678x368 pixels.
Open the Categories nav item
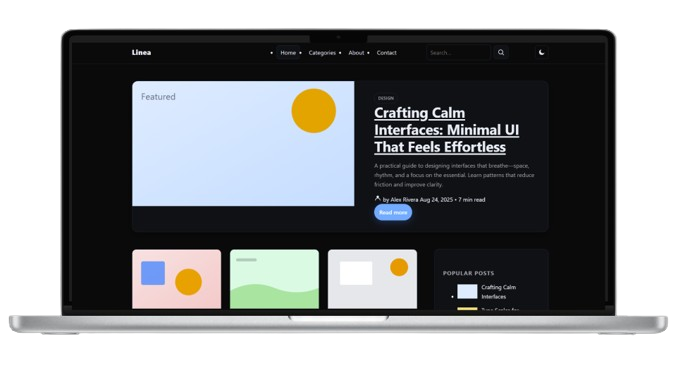[x=322, y=53]
